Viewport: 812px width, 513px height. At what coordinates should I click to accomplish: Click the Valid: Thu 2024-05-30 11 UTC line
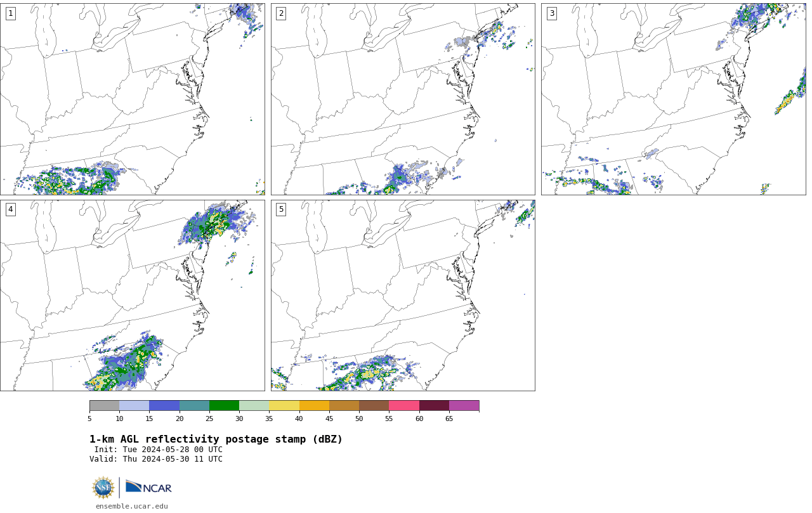click(156, 459)
